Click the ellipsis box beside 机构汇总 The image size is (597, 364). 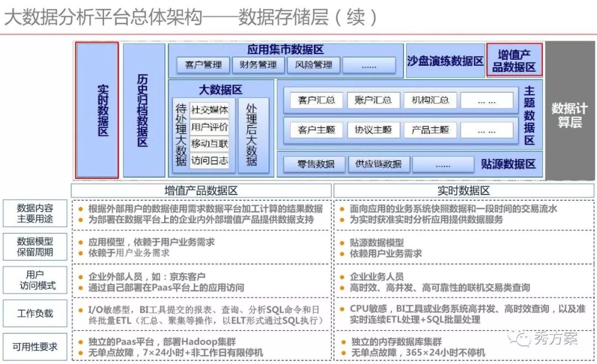pos(487,101)
